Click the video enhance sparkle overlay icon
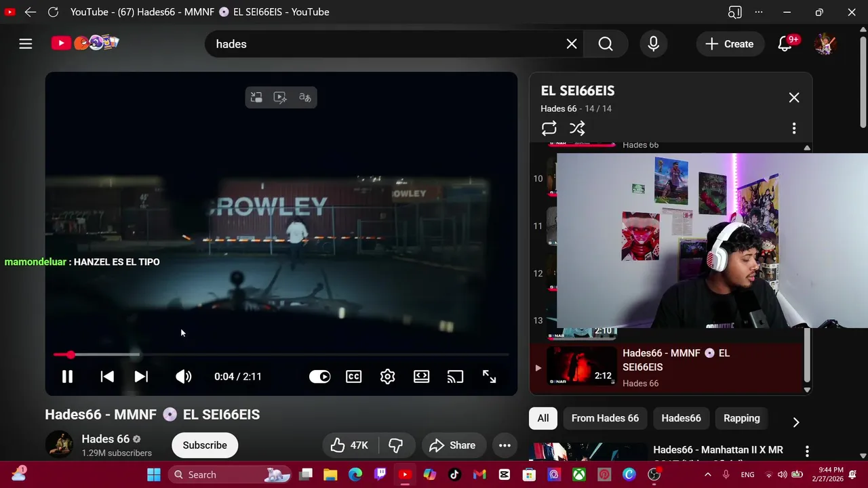The image size is (868, 488). [x=280, y=98]
